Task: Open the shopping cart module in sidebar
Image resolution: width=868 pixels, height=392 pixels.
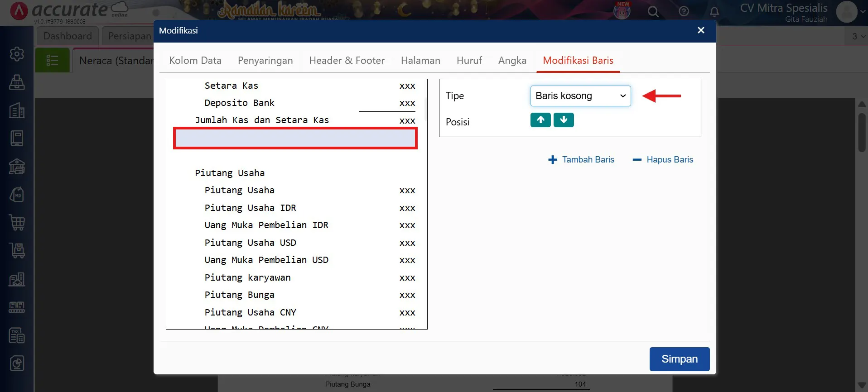Action: pos(17,223)
